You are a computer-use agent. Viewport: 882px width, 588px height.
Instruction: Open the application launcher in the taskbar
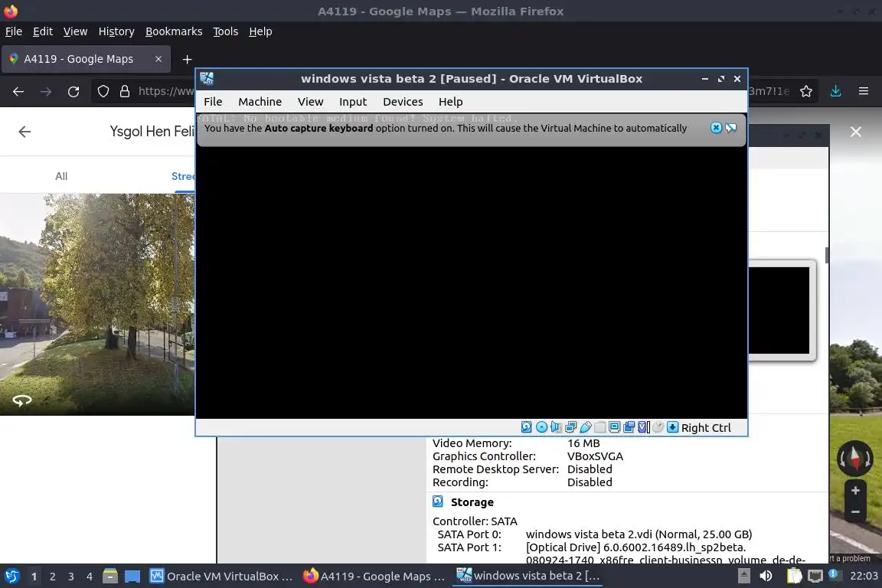point(11,577)
